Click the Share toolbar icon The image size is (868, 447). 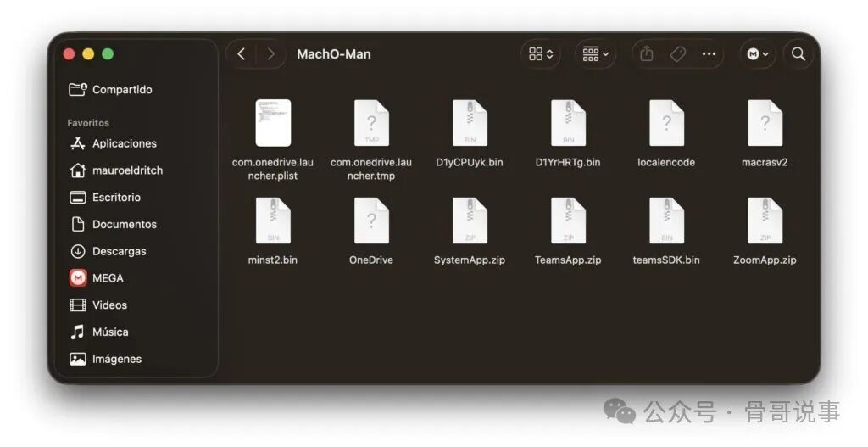[647, 53]
